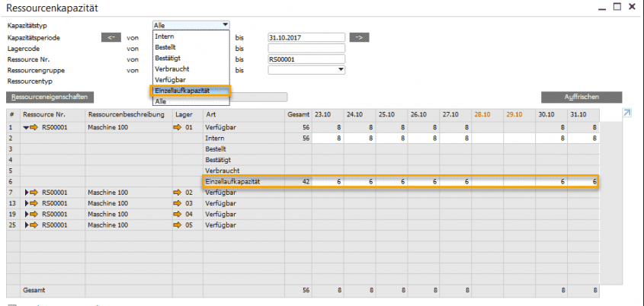The image size is (644, 306).
Task: Maximize the Ressourcenkapazität window
Action: (617, 7)
